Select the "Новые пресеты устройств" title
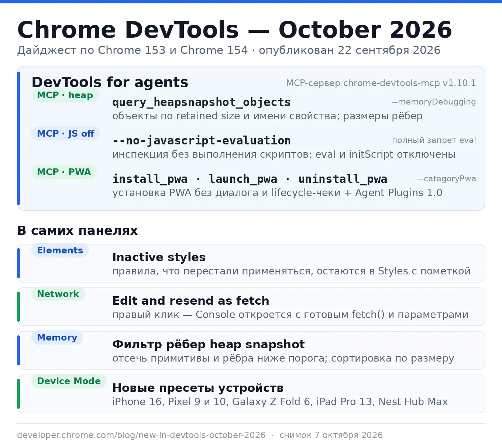Screen dimensions: 502x448 [x=198, y=388]
